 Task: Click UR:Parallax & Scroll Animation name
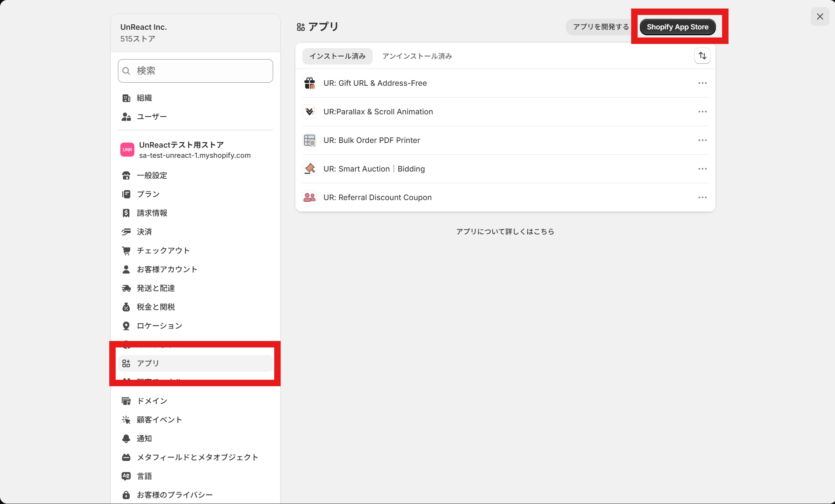click(378, 112)
